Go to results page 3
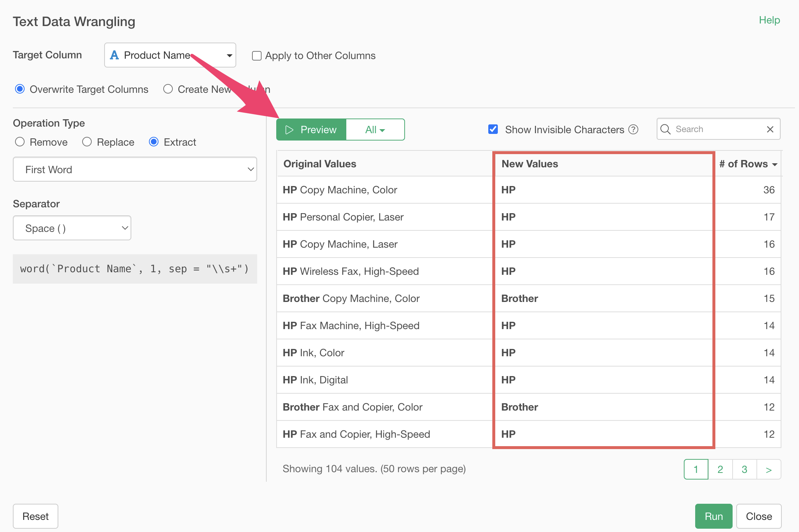 [744, 469]
